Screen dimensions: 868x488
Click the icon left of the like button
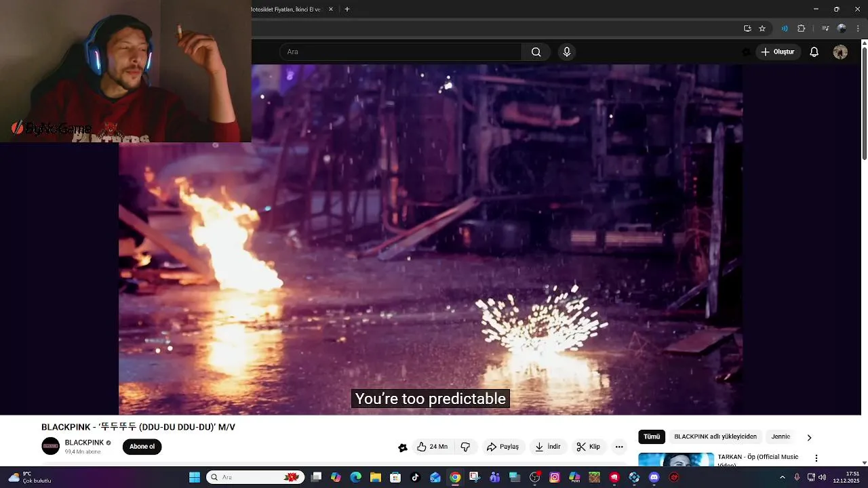pyautogui.click(x=403, y=447)
